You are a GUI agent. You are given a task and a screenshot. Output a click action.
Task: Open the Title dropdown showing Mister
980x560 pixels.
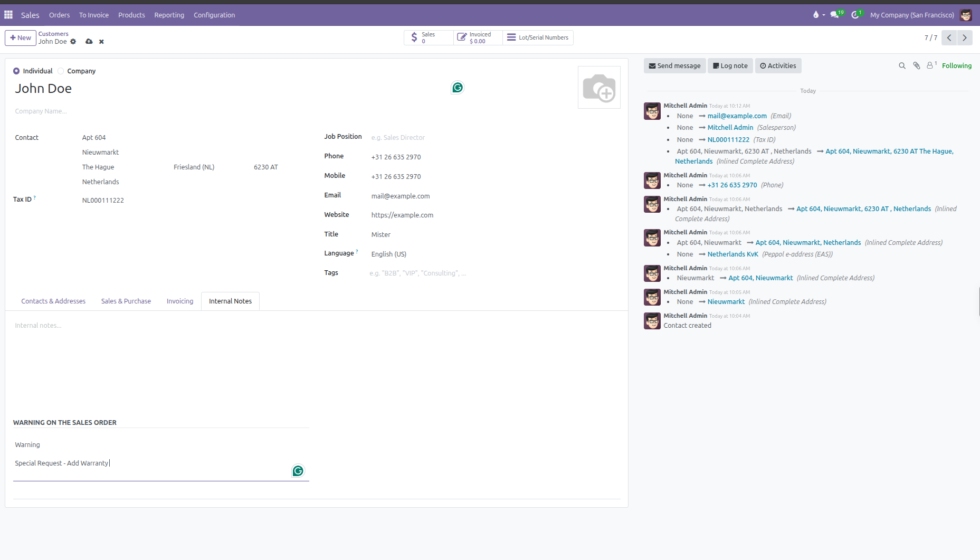tap(495, 235)
